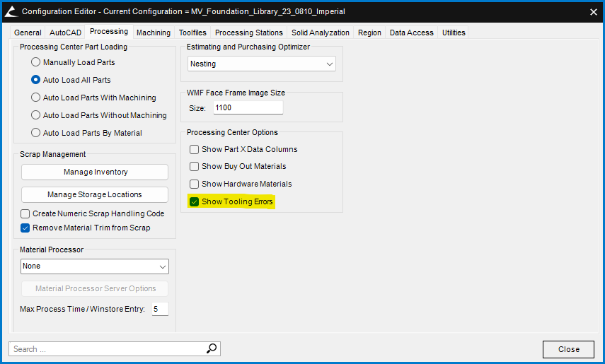Open the Data Access tab

tap(412, 33)
